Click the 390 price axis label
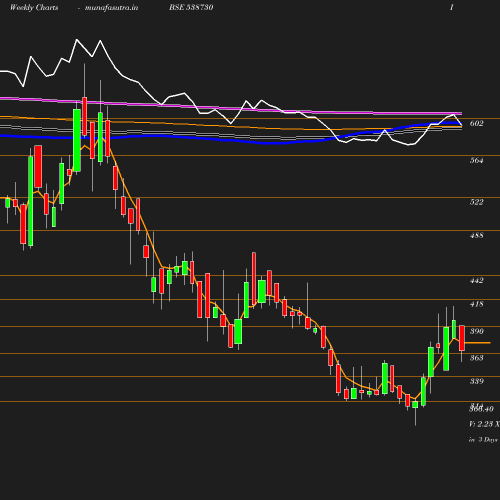The height and width of the screenshot is (500, 500). pyautogui.click(x=476, y=331)
